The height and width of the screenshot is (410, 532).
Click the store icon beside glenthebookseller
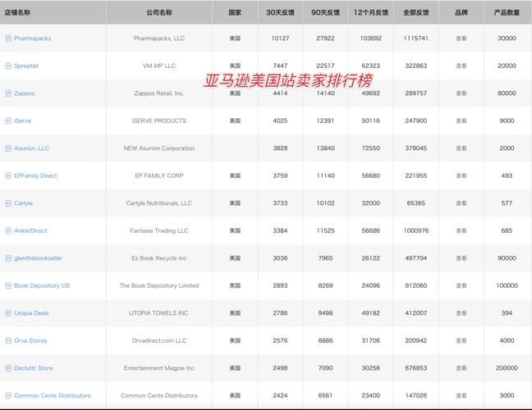[x=8, y=258]
